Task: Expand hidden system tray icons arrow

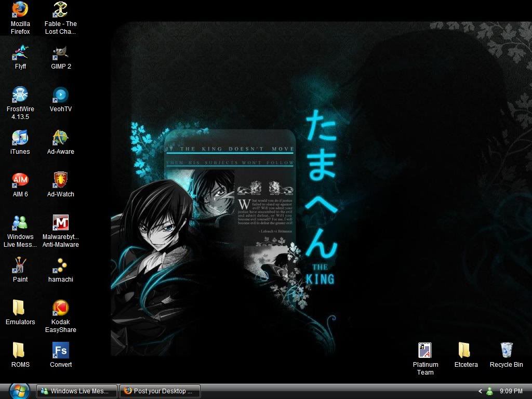Action: pyautogui.click(x=480, y=391)
